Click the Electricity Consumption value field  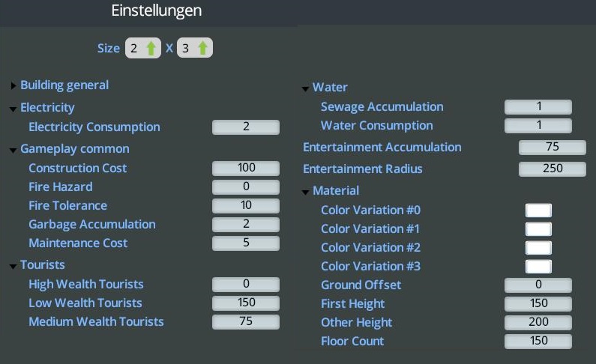point(246,127)
